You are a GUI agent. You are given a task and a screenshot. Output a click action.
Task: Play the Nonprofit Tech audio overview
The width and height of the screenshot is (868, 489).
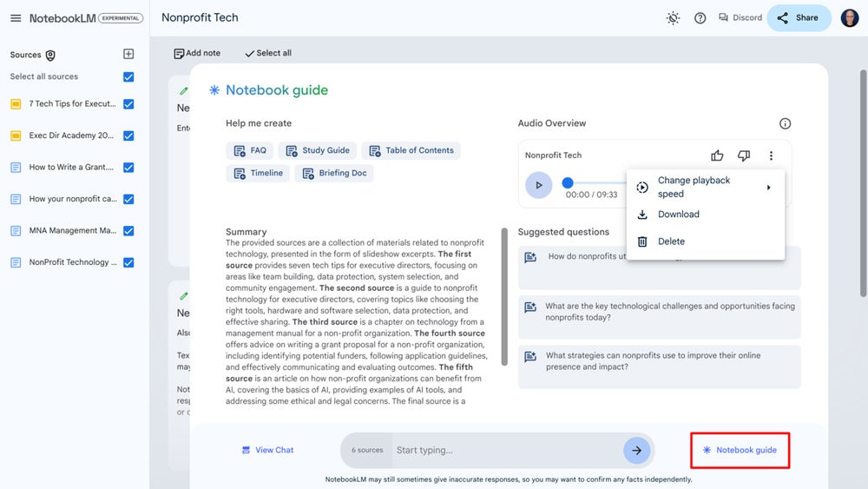538,185
